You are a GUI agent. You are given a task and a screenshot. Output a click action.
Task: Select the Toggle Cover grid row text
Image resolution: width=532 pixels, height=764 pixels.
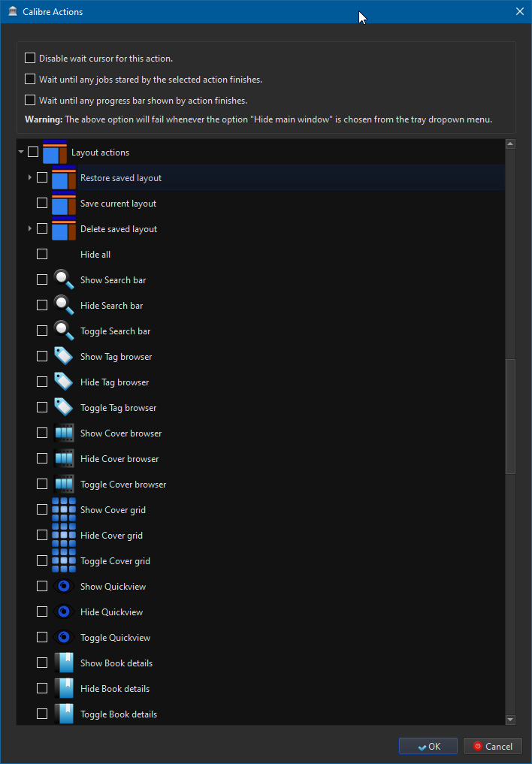pos(115,561)
